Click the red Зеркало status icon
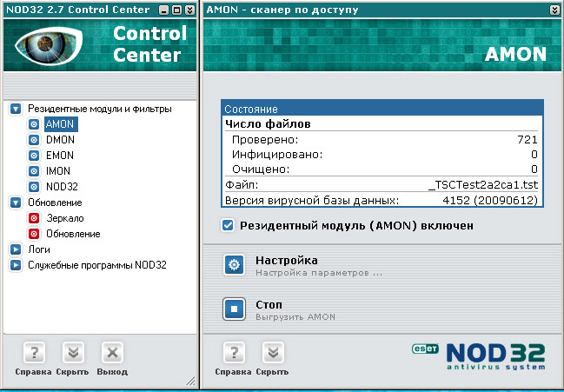This screenshot has width=564, height=392. [34, 218]
